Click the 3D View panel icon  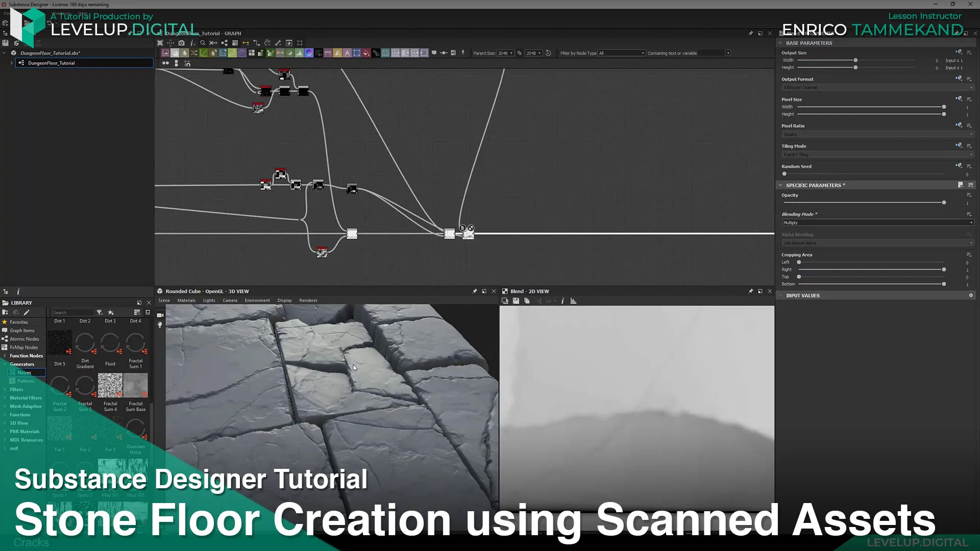160,291
